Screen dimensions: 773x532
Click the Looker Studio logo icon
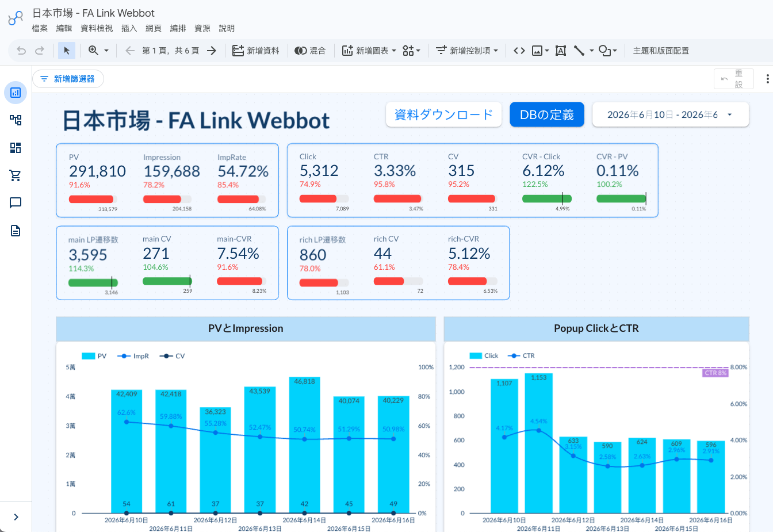coord(16,18)
